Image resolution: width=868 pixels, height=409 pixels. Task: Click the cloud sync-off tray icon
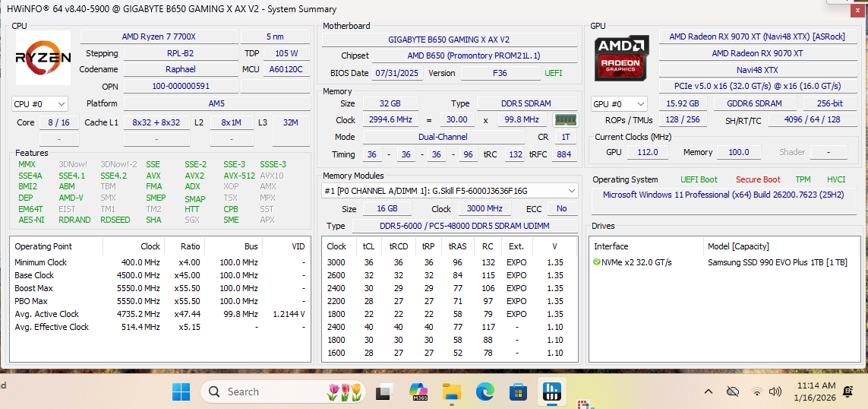click(733, 392)
